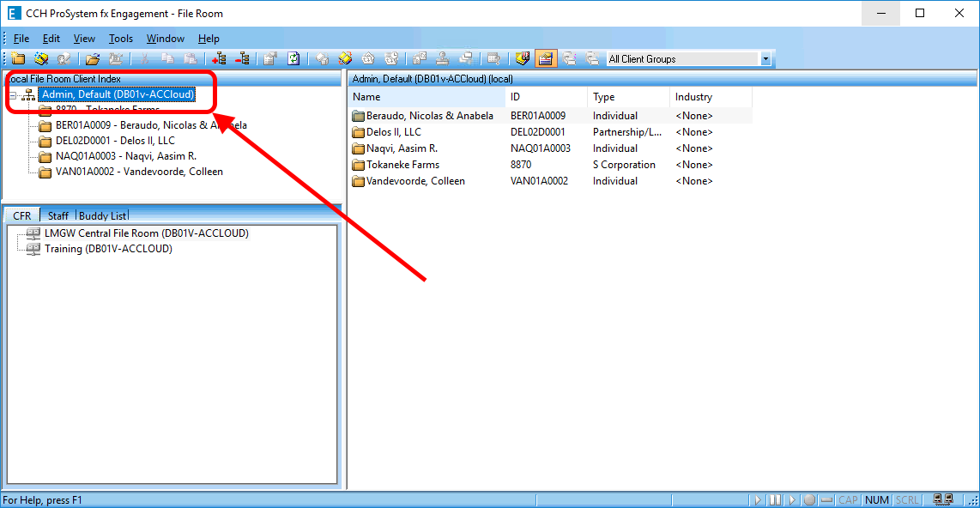Click the red plus Expand All tree icon
The image size is (980, 508).
tap(219, 58)
